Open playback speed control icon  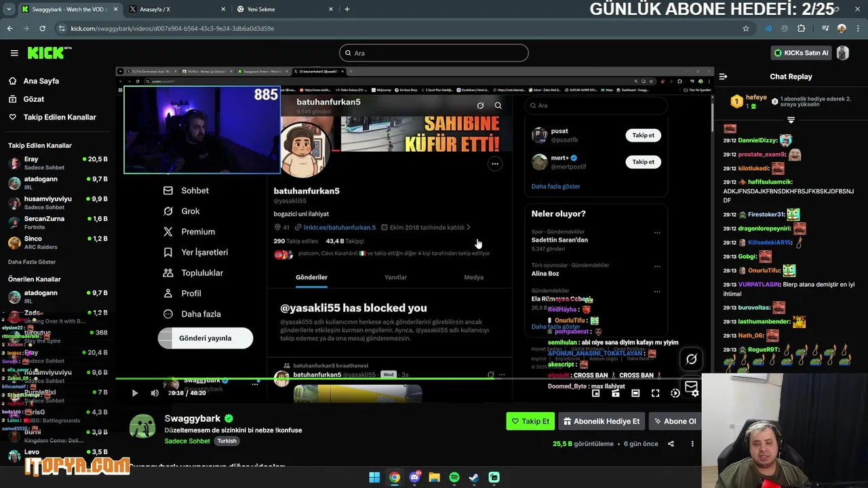(x=675, y=393)
